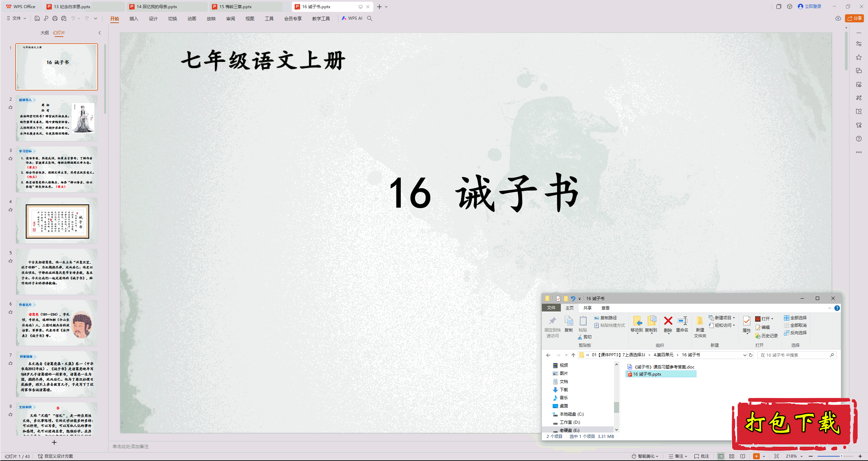Collapse the slide thumbnail panel chevron
Viewport: 868px width, 461px height.
100,33
